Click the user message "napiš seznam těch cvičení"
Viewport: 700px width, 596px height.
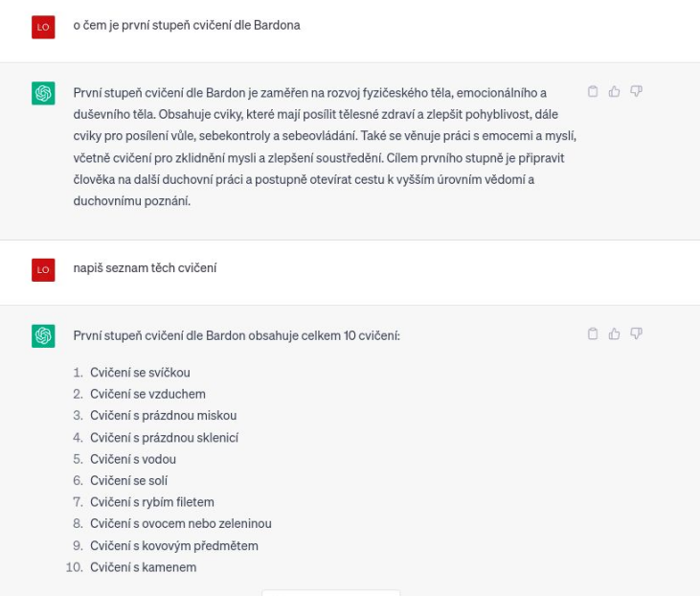coord(146,269)
